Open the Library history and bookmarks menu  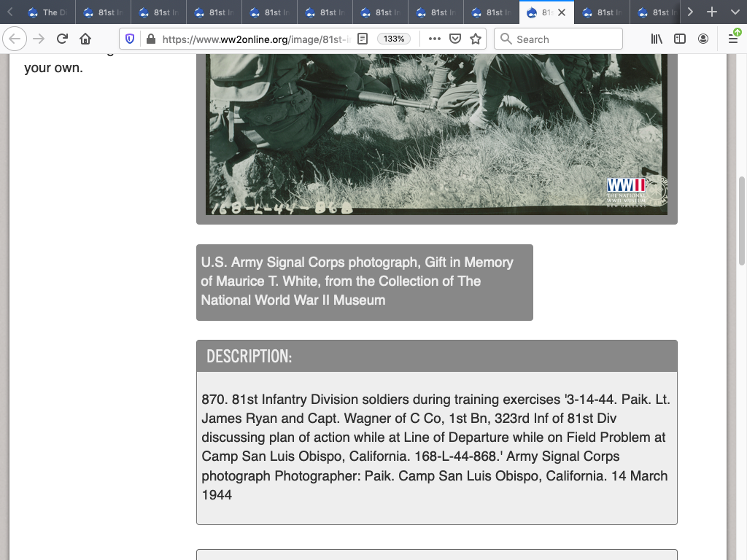coord(657,39)
